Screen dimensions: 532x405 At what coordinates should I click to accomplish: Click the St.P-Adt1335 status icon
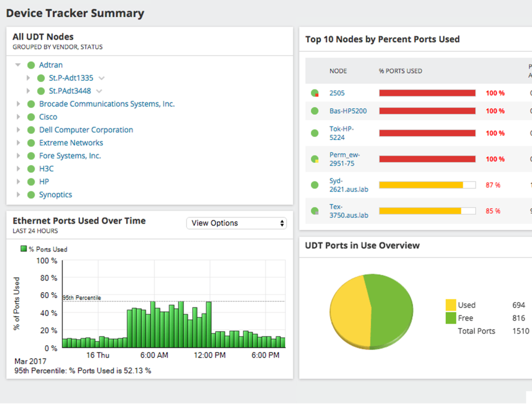coord(41,78)
